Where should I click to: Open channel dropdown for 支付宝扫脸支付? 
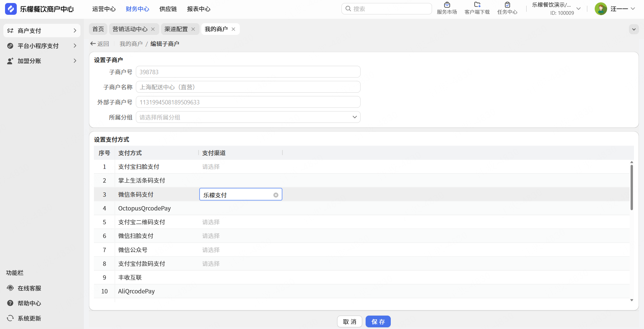[x=241, y=167]
